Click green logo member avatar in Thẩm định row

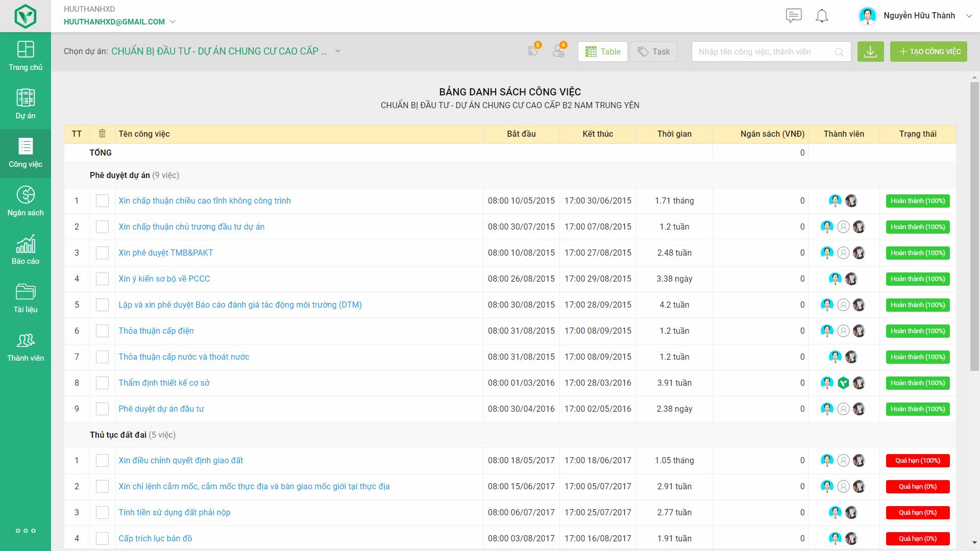click(x=843, y=383)
